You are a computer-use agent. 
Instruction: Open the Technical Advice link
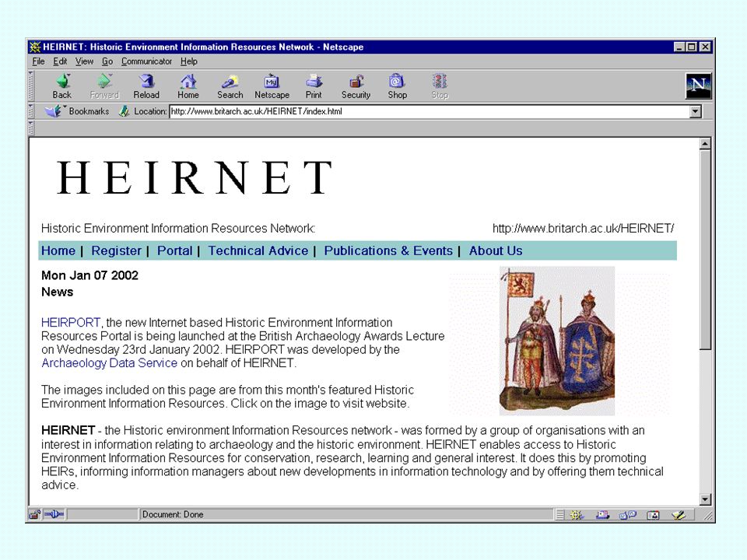pos(258,250)
